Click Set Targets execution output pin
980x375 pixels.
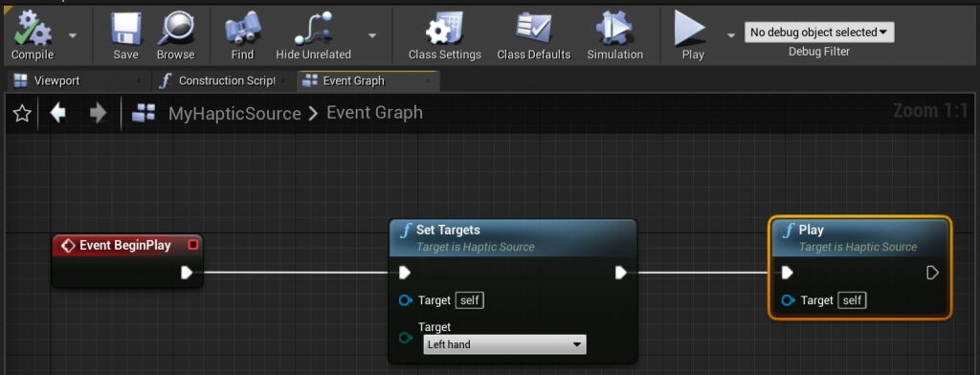620,273
